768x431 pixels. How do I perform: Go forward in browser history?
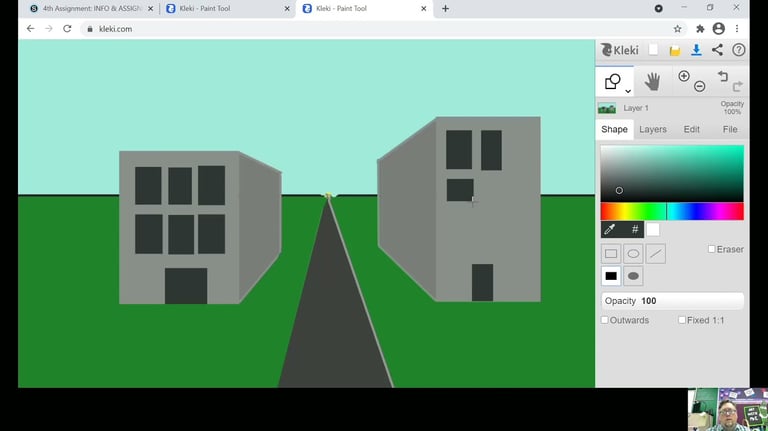(x=48, y=29)
